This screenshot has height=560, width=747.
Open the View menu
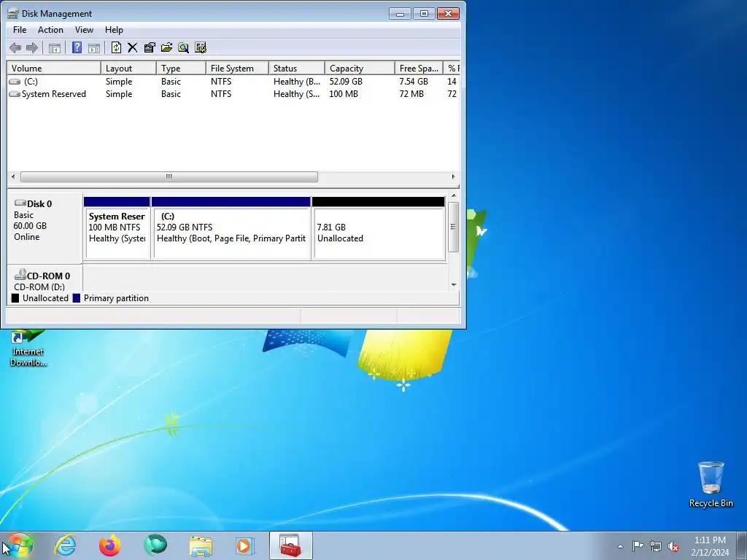pos(84,29)
